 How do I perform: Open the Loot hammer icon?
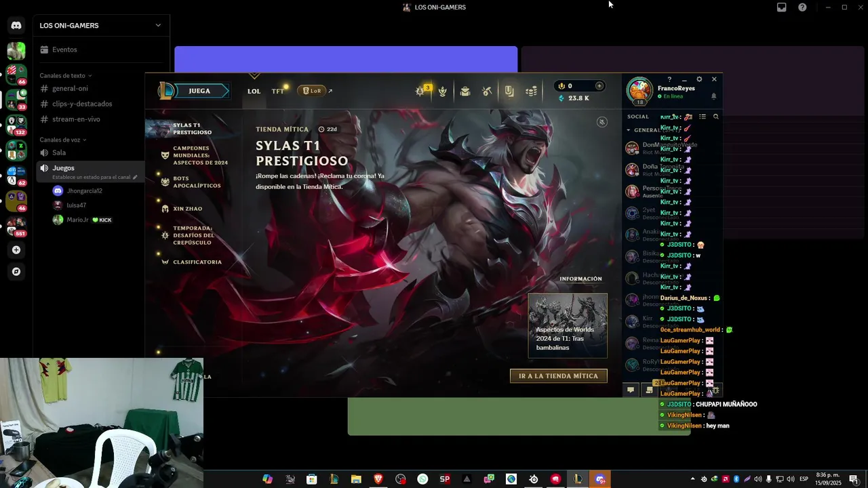tap(487, 91)
